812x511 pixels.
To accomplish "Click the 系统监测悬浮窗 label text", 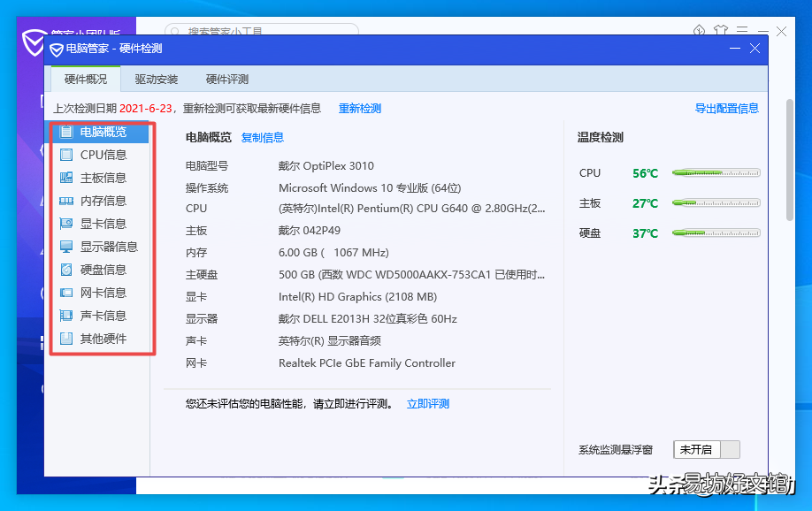I will pyautogui.click(x=616, y=450).
